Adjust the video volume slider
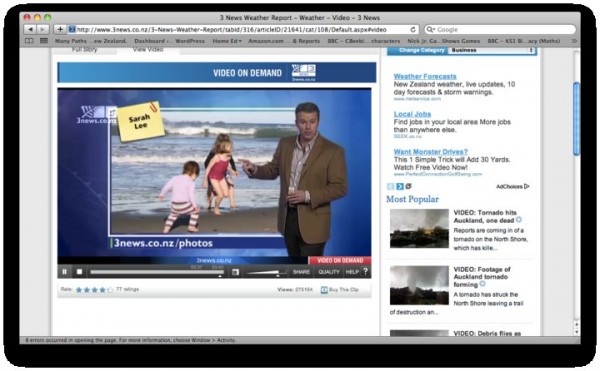This screenshot has width=600, height=371. (266, 272)
